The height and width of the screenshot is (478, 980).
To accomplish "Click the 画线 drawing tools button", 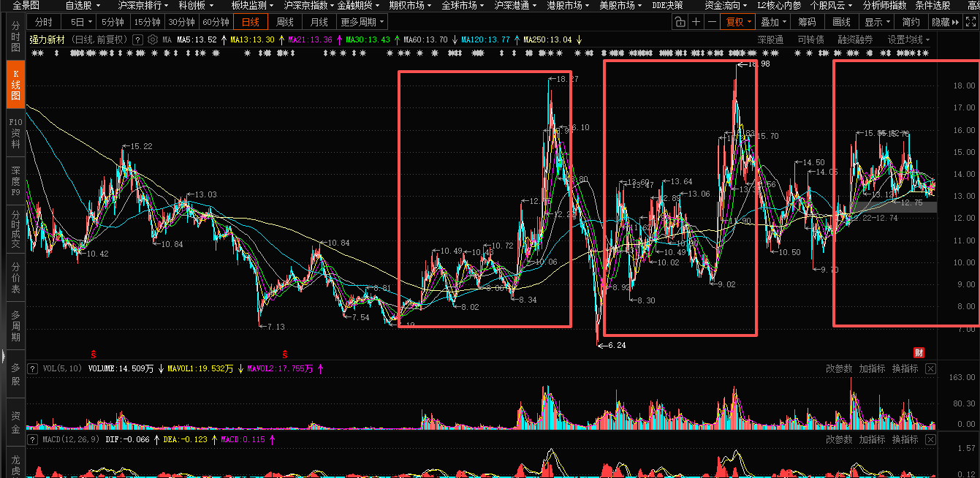I will [842, 22].
